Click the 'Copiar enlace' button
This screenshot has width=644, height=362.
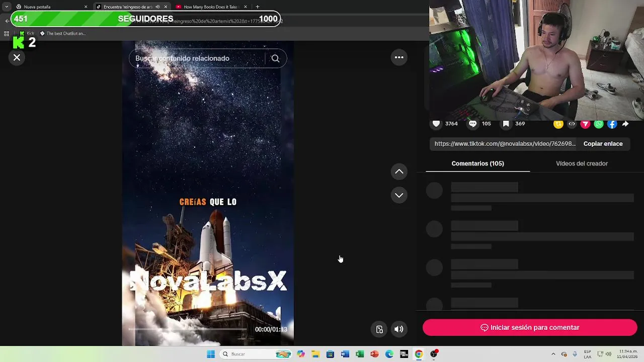tap(603, 144)
